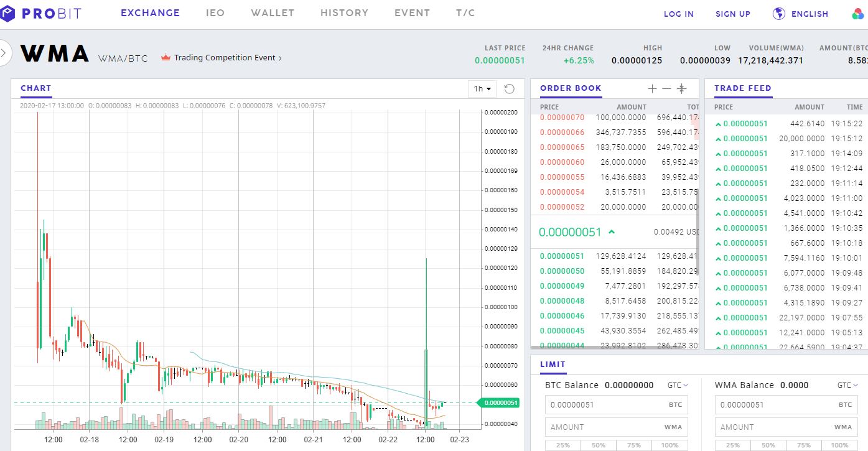The width and height of the screenshot is (868, 451).
Task: Click ask price 0.00000070 in order book
Action: point(562,118)
